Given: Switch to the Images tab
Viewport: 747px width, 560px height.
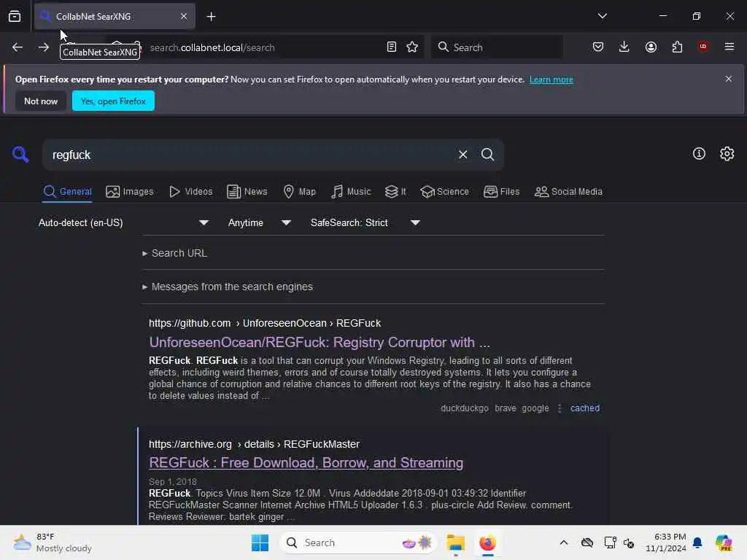Looking at the screenshot, I should [130, 192].
